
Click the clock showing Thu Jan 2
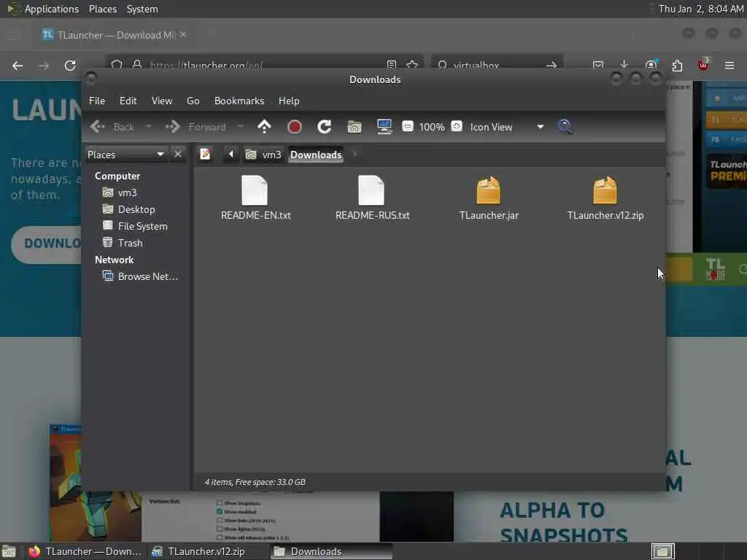[x=701, y=9]
